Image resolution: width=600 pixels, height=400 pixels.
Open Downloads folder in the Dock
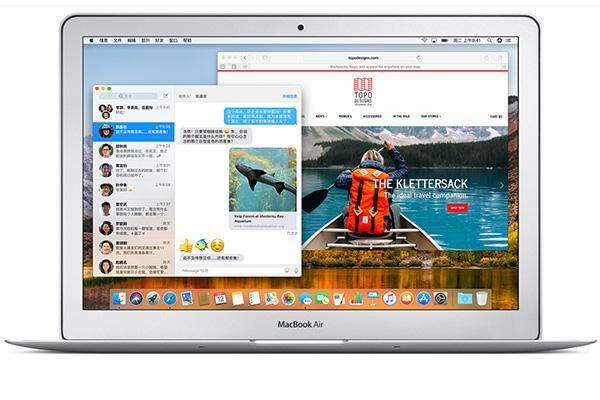pyautogui.click(x=465, y=298)
